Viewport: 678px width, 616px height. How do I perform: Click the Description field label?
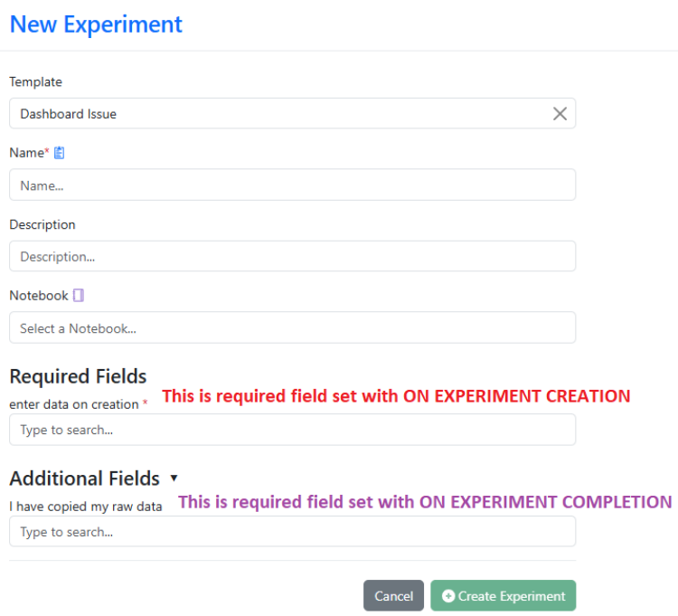(42, 224)
